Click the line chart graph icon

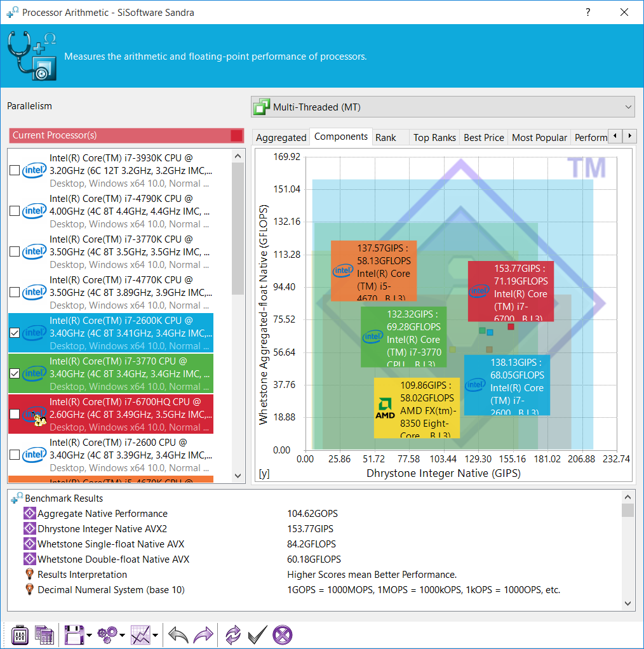141,634
